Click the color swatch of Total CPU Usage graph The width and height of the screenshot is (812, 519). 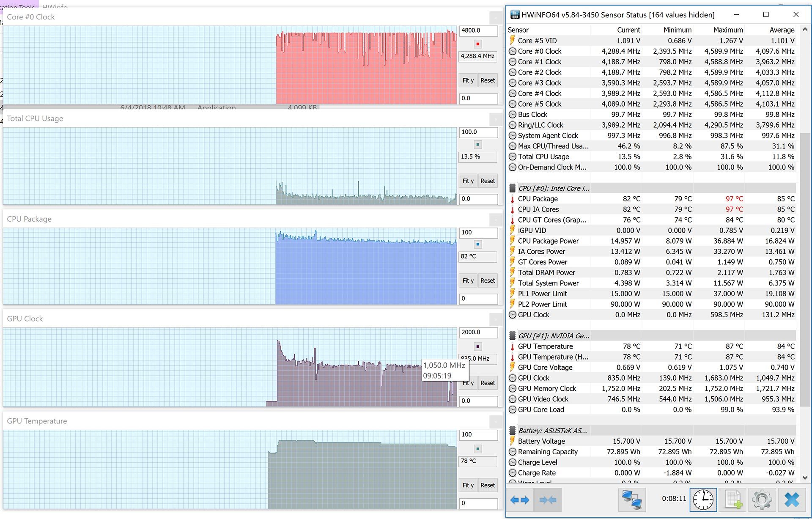(x=478, y=145)
